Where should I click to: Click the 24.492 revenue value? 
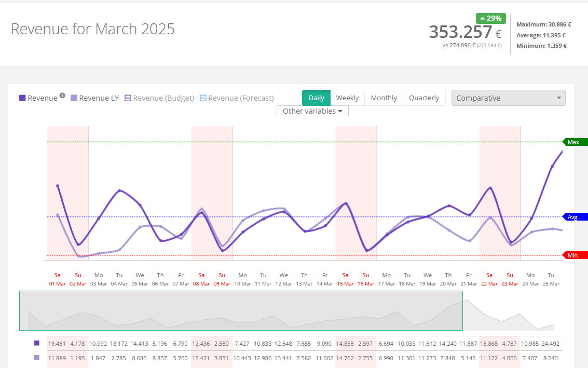tap(550, 344)
